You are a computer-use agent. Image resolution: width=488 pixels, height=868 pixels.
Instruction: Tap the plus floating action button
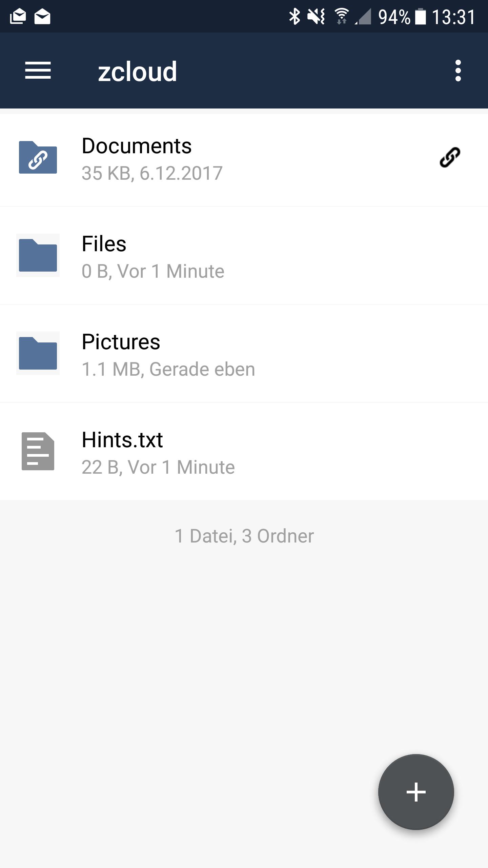coord(416,792)
